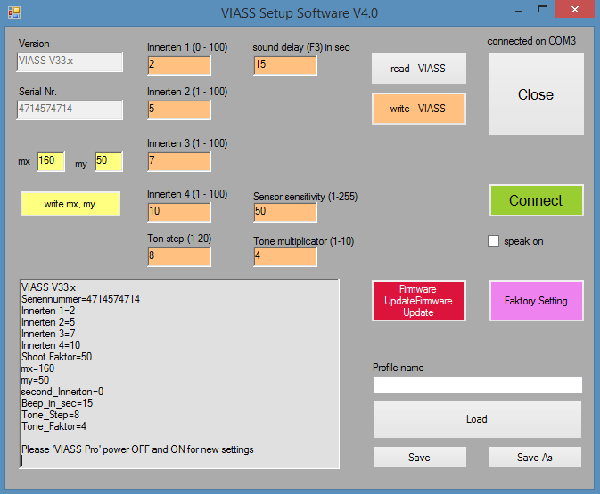Viewport: 600px width, 494px height.
Task: Focus the Innerten 2 input field
Action: point(179,110)
